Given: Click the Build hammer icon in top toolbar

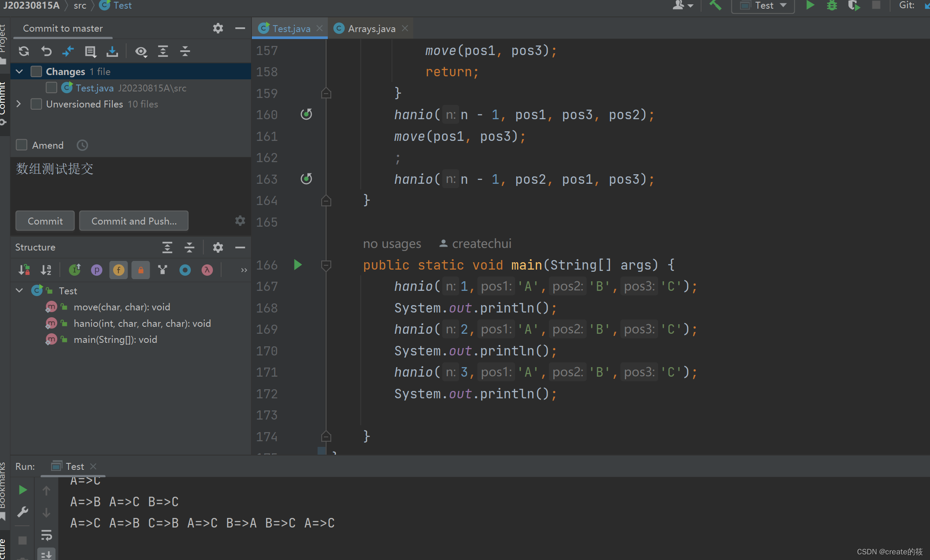Looking at the screenshot, I should tap(715, 6).
